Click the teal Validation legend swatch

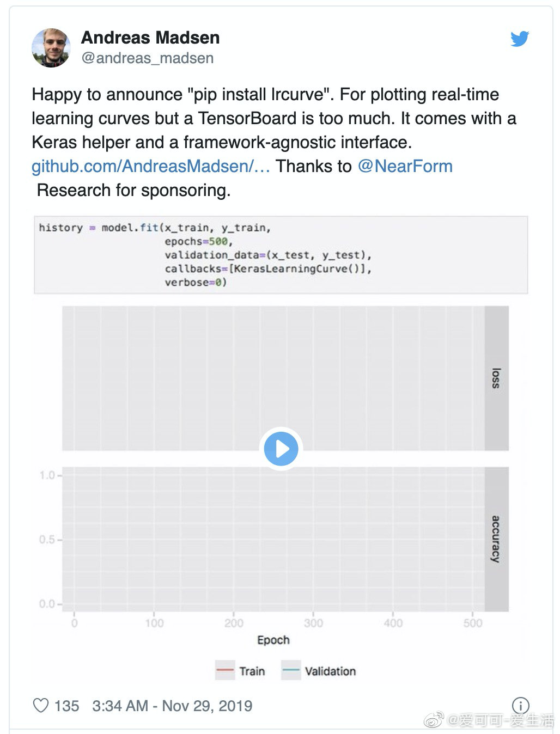290,671
